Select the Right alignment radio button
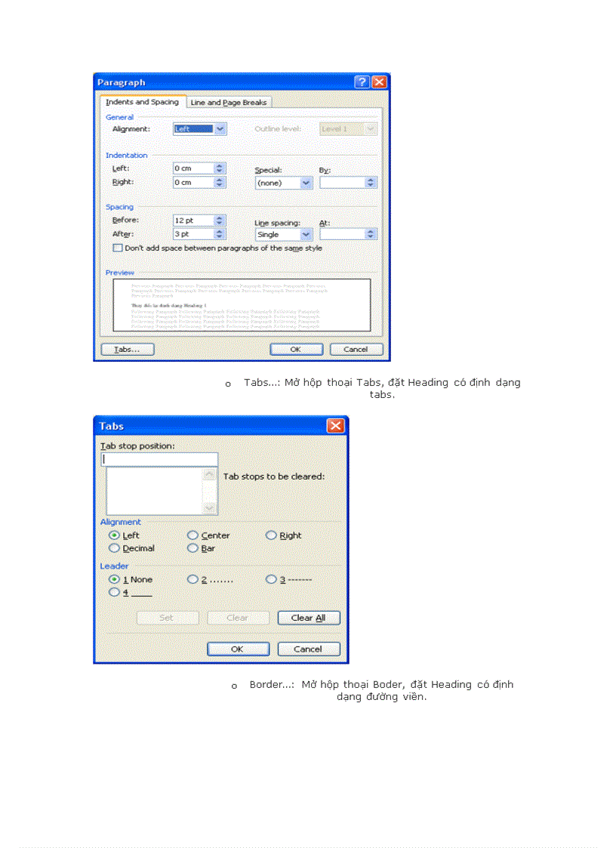Screen dimensions: 616x848 [x=270, y=535]
